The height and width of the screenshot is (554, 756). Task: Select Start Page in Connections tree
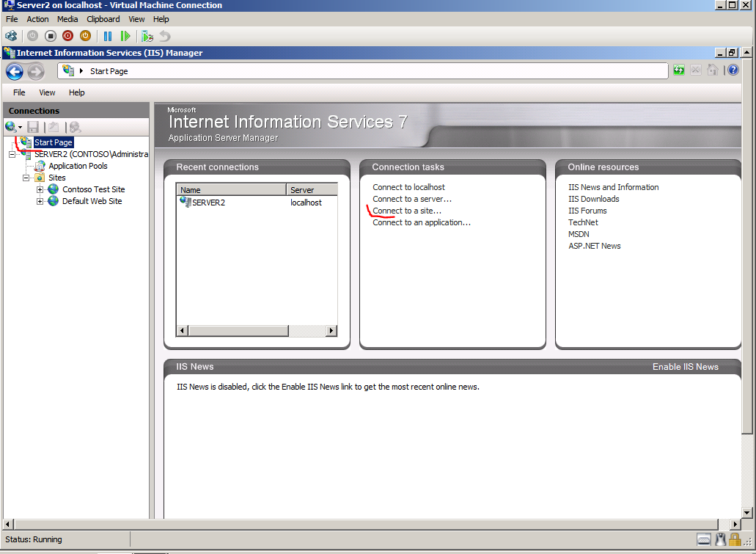tap(53, 142)
